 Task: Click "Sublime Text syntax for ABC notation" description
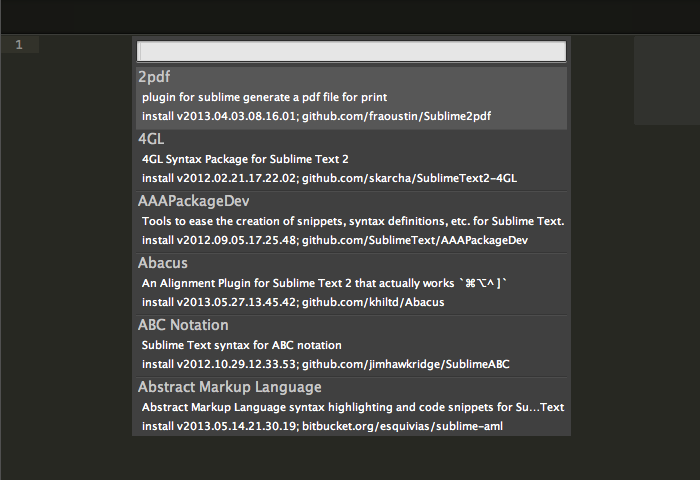tap(242, 345)
